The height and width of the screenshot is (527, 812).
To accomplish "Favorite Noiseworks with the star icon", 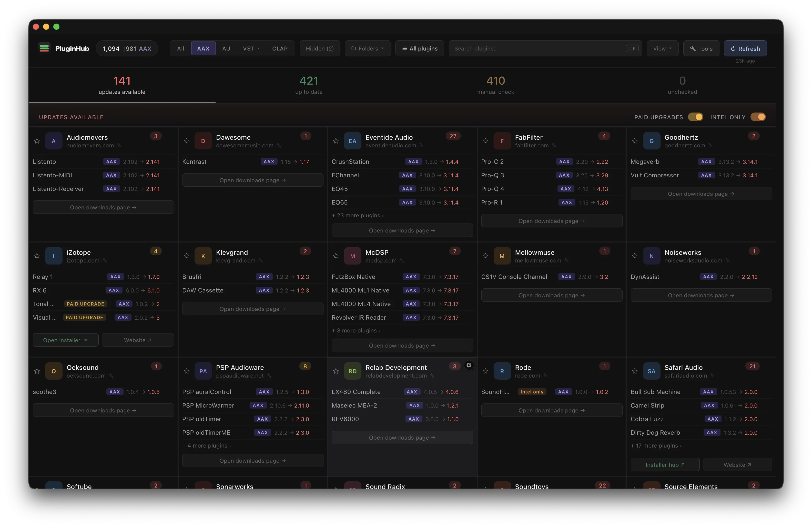I will click(635, 256).
